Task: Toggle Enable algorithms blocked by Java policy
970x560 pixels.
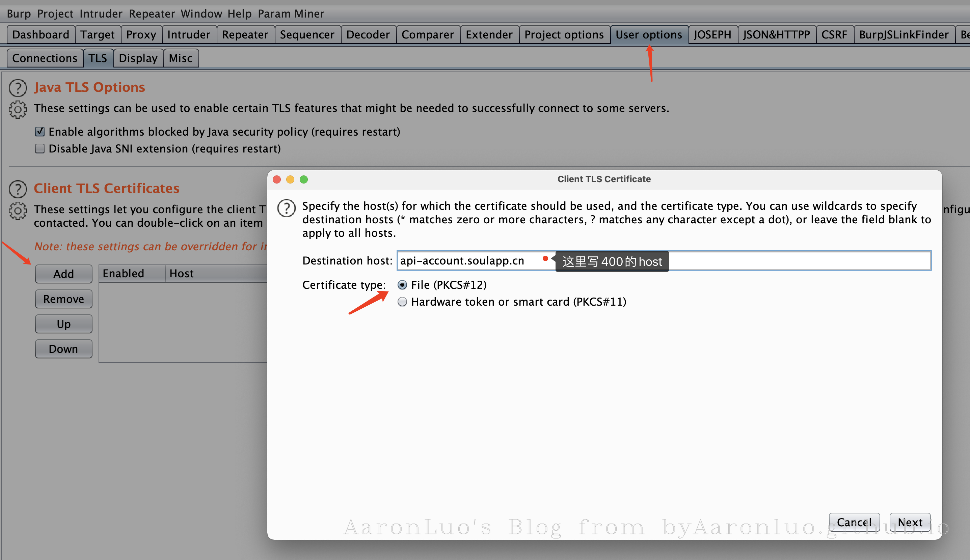Action: (39, 132)
